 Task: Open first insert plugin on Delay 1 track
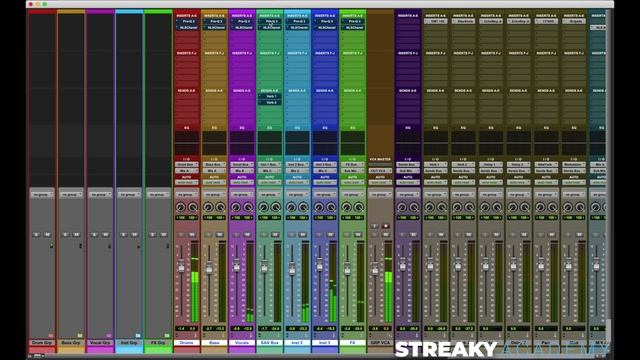[491, 21]
